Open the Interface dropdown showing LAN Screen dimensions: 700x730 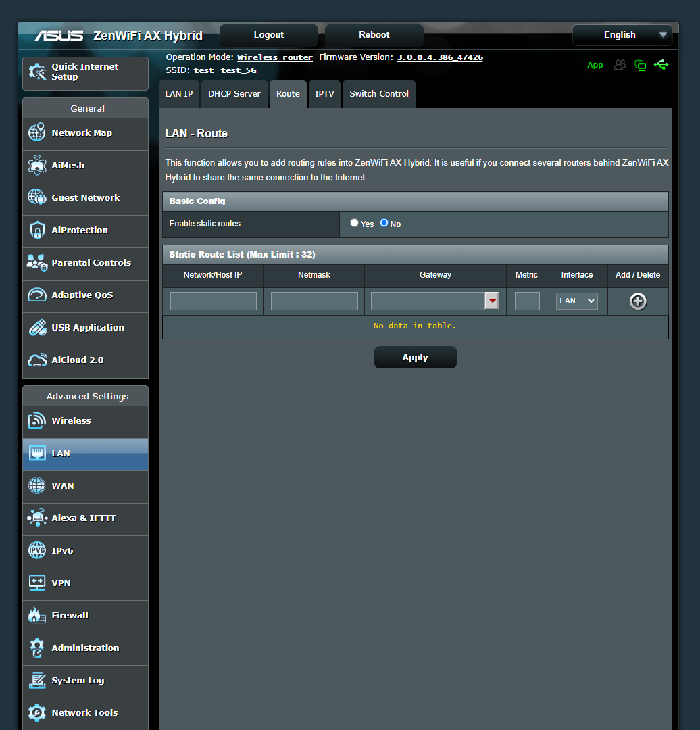(576, 301)
